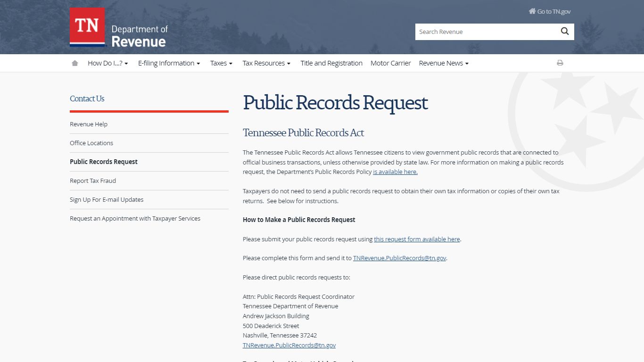The width and height of the screenshot is (644, 362).
Task: Open the Motor Carrier menu item
Action: 391,63
